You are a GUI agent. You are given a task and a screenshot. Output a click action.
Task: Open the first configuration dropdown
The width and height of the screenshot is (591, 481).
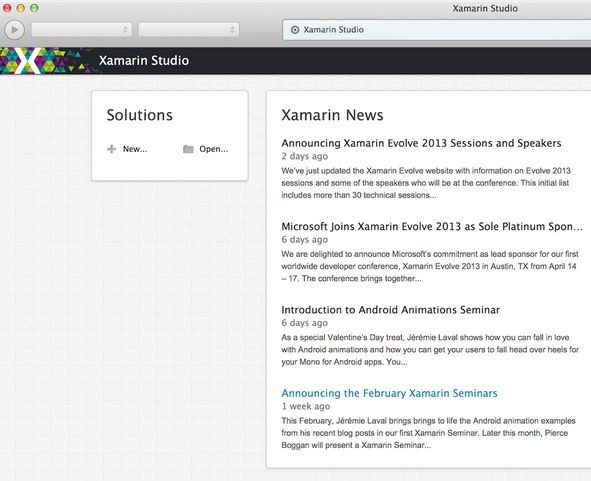(81, 30)
